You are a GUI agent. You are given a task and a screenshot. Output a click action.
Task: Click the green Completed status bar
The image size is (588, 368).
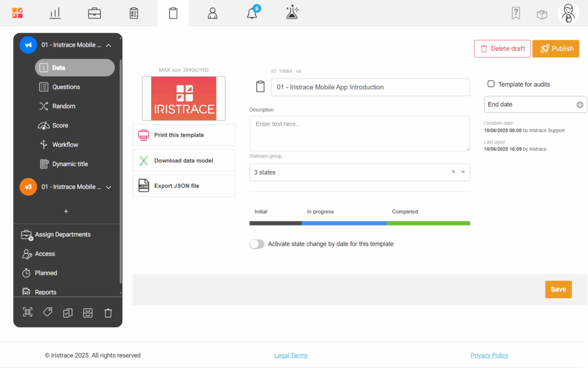(428, 223)
